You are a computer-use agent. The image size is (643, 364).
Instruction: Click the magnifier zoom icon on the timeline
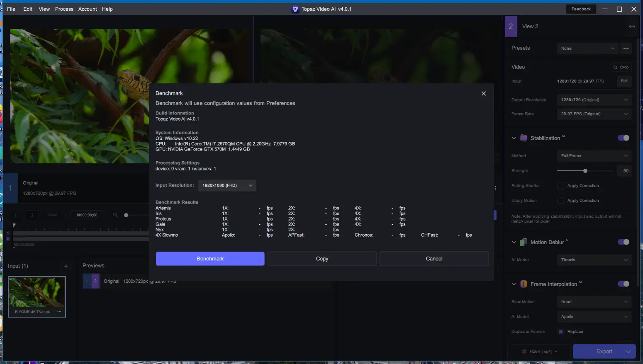116,215
